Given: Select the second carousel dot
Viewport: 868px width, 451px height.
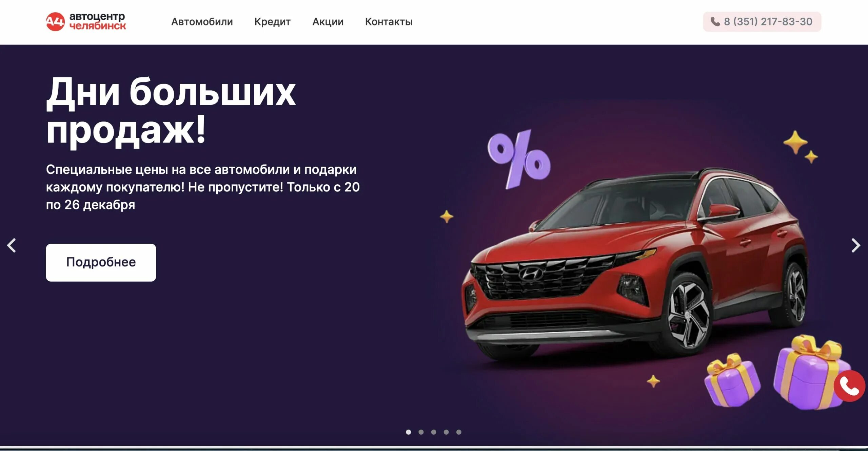Looking at the screenshot, I should pos(421,432).
